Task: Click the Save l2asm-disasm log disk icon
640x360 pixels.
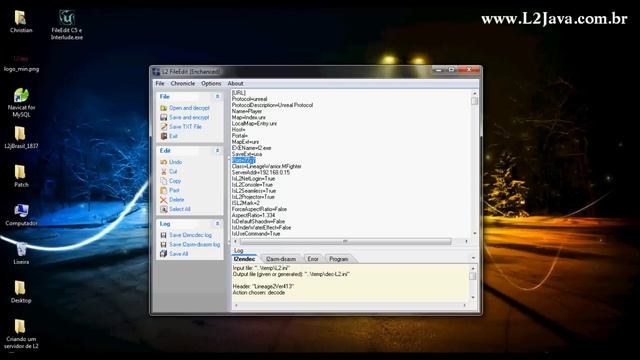Action: pos(164,244)
